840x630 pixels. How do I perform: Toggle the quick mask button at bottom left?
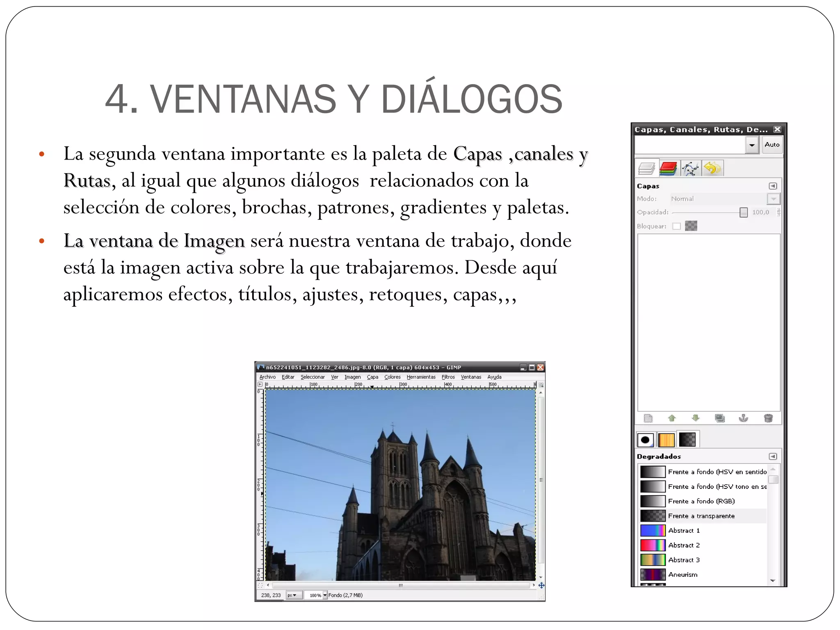(260, 585)
